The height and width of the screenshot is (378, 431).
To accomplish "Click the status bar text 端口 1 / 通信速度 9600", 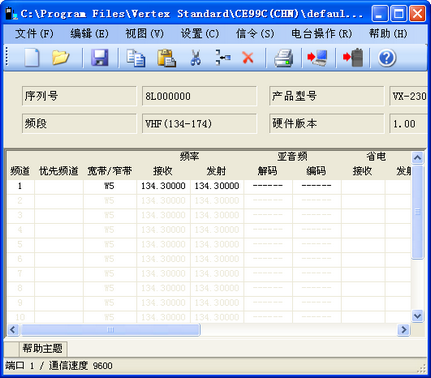I will [x=59, y=366].
